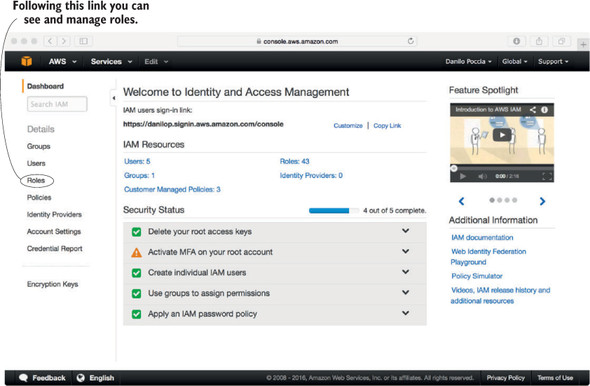
Task: Mute the video with the volume icon
Action: coord(482,176)
